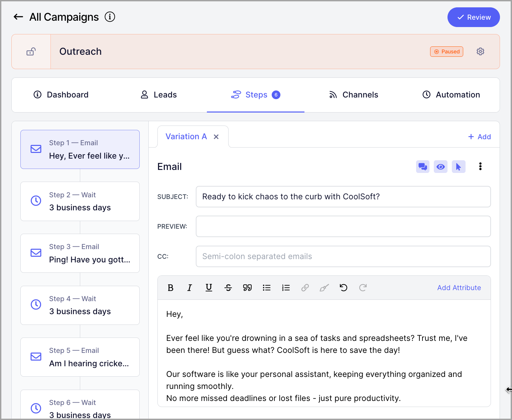Open Step 4 Wait card
The width and height of the screenshot is (512, 420).
pyautogui.click(x=80, y=305)
